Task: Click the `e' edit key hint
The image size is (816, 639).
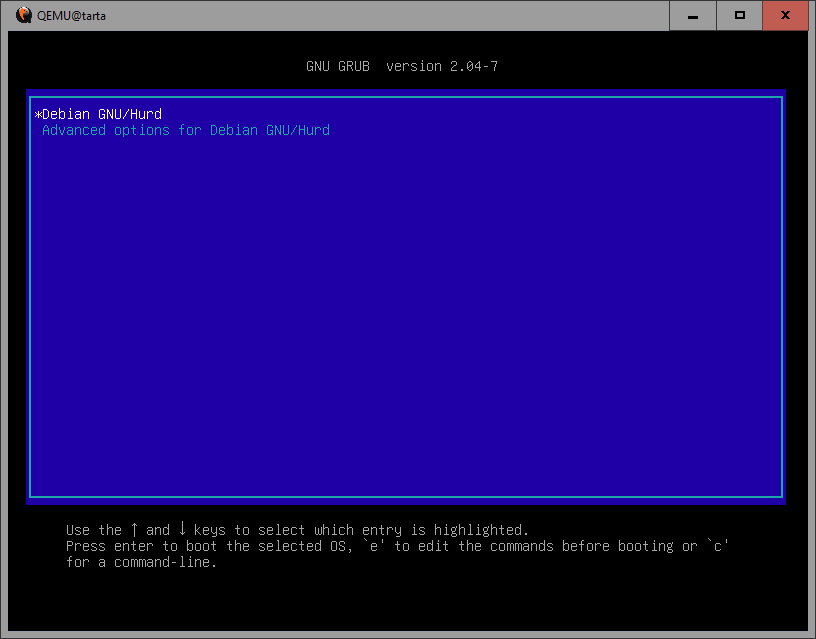Action: [374, 546]
